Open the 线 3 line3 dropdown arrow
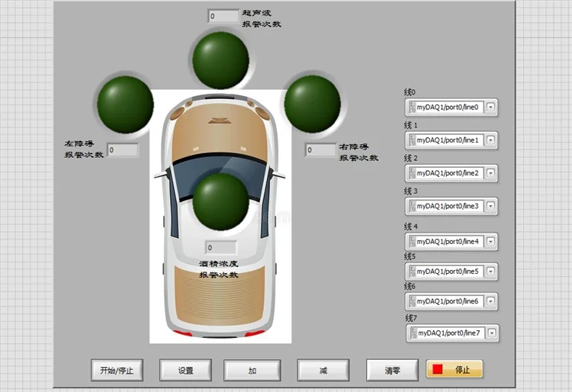This screenshot has width=572, height=392. coord(490,206)
